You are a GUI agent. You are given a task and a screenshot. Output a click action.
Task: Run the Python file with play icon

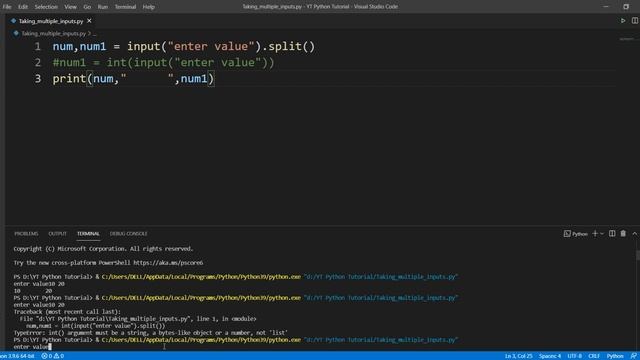(x=623, y=20)
